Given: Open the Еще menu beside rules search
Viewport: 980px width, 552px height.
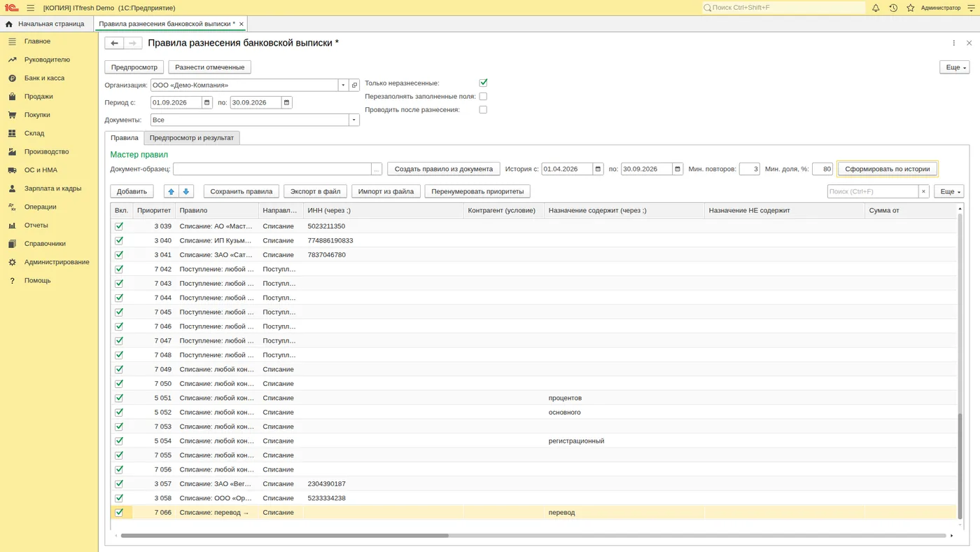Looking at the screenshot, I should pyautogui.click(x=948, y=191).
